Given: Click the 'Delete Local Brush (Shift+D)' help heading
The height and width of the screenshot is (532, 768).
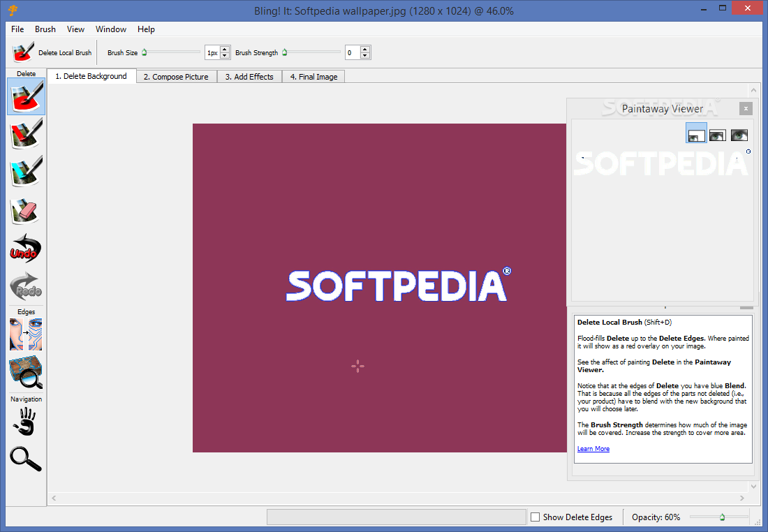Looking at the screenshot, I should (624, 323).
